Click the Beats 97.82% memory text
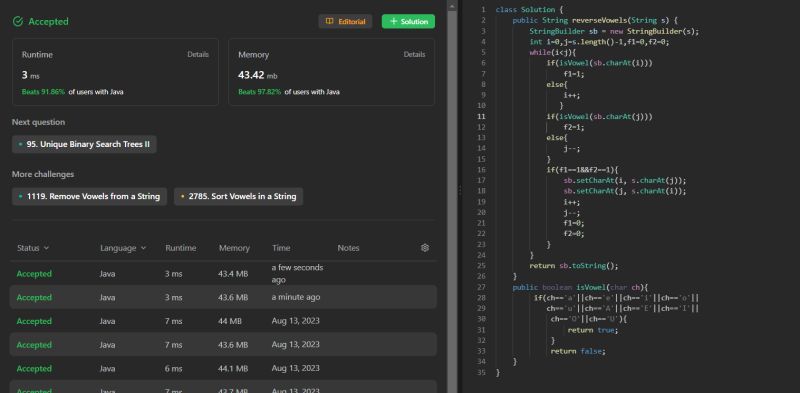Viewport: 800px width, 393px height. click(260, 92)
